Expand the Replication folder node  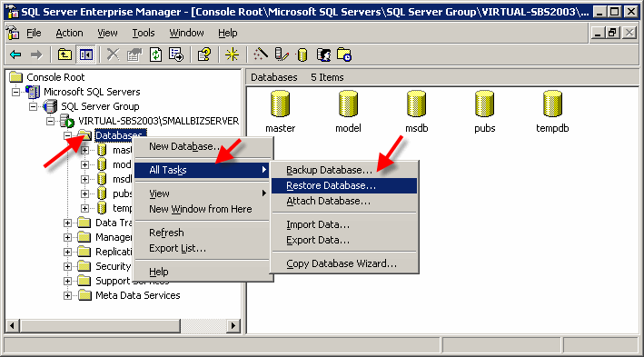(x=67, y=252)
